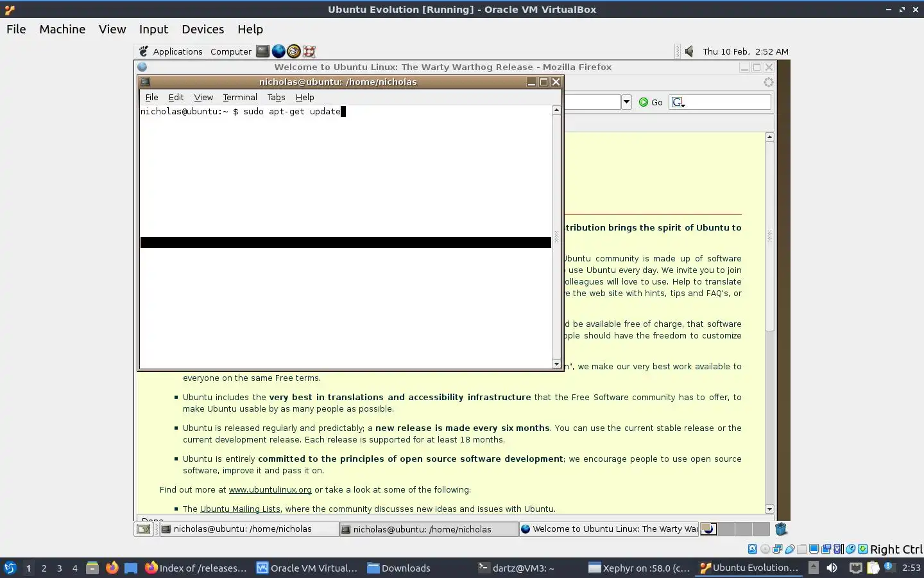
Task: Open the terminal Help menu
Action: [305, 97]
